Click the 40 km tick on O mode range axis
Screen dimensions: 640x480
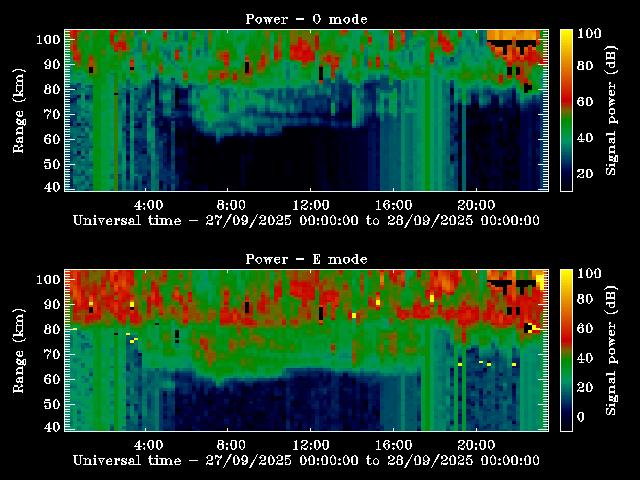tap(50, 186)
